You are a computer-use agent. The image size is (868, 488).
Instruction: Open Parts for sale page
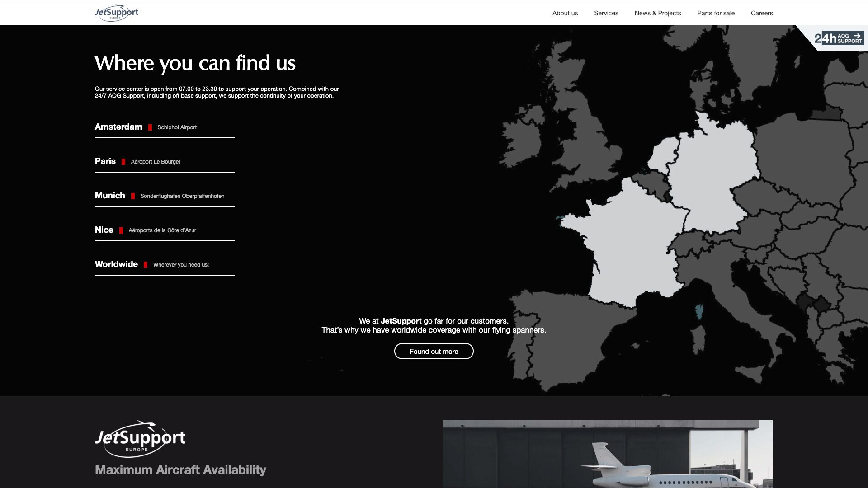pyautogui.click(x=716, y=13)
